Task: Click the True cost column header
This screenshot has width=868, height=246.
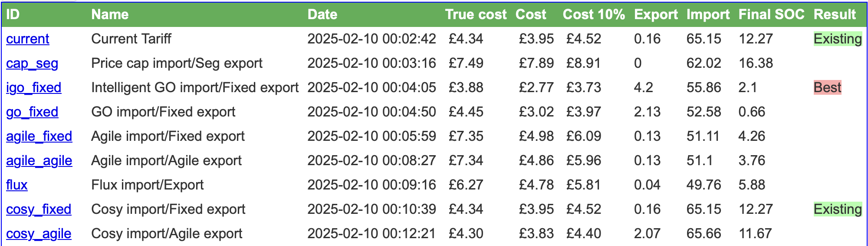Action: (x=476, y=15)
